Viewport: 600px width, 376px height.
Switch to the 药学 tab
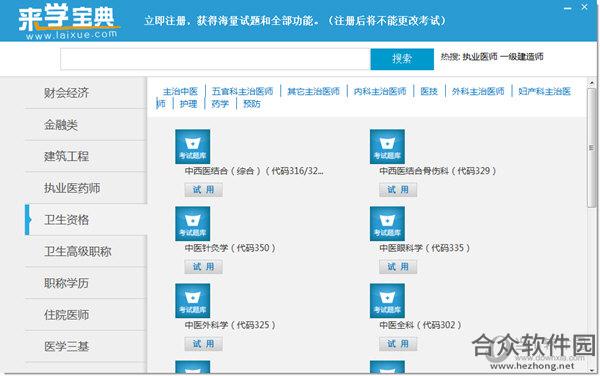click(220, 104)
